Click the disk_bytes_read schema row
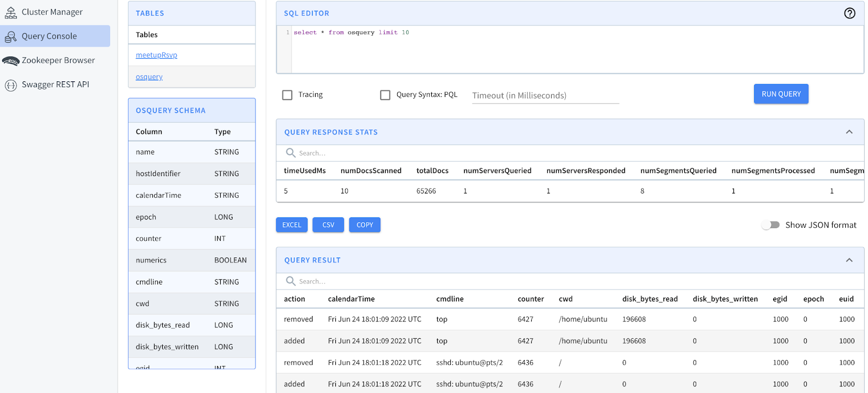Screen dimensions: 868x393 point(192,325)
